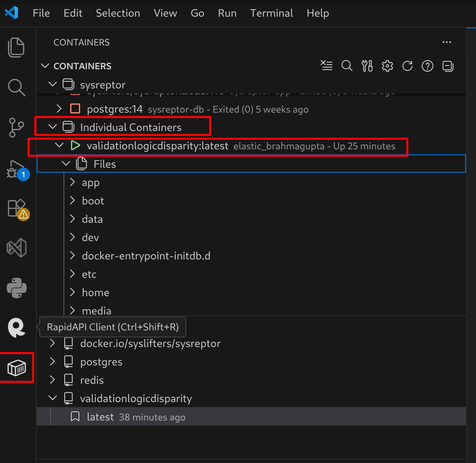Expand the etc folder
The width and height of the screenshot is (476, 463).
click(x=72, y=274)
